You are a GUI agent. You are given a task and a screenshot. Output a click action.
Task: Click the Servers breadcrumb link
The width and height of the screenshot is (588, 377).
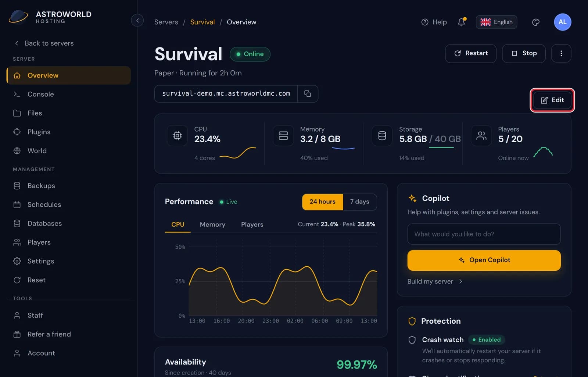click(x=166, y=22)
